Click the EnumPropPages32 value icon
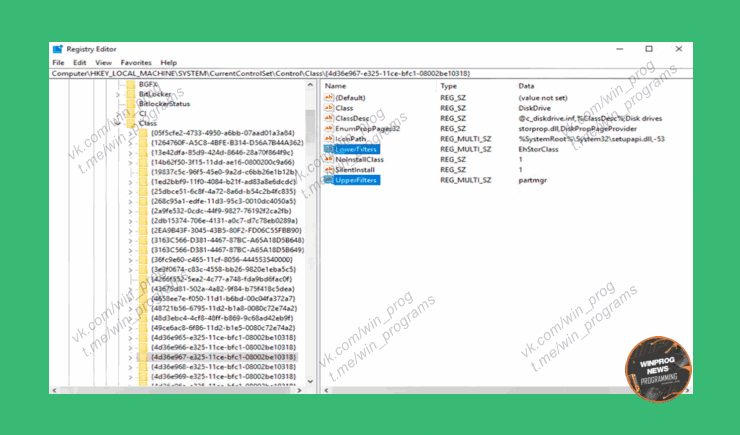The height and width of the screenshot is (435, 740). (x=329, y=128)
